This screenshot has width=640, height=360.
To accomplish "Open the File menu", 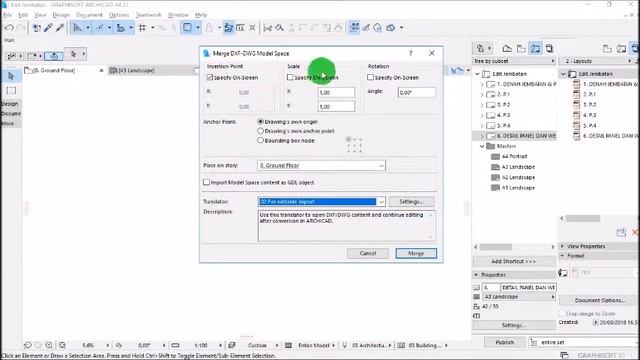I will pos(7,15).
